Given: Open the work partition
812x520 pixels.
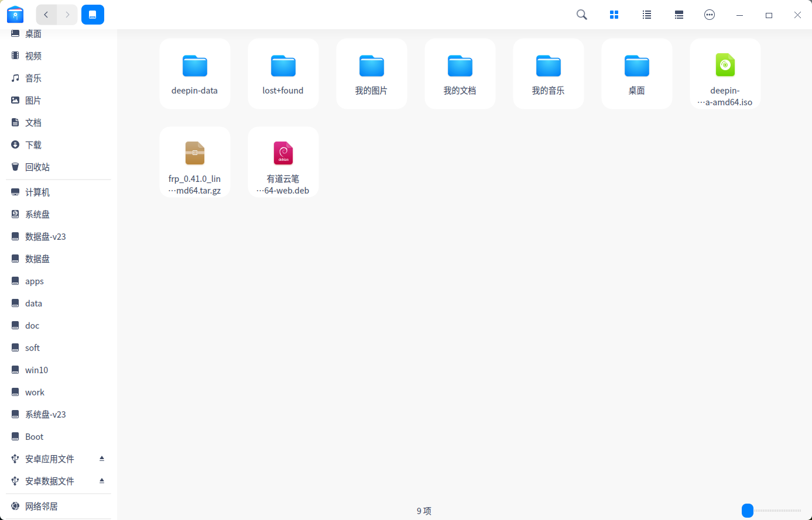Looking at the screenshot, I should tap(59, 392).
